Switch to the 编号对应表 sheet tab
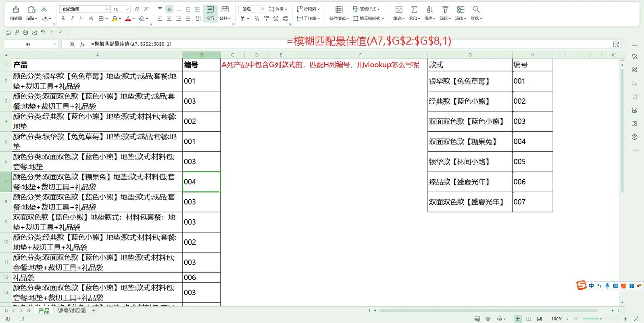The image size is (644, 323). click(72, 311)
